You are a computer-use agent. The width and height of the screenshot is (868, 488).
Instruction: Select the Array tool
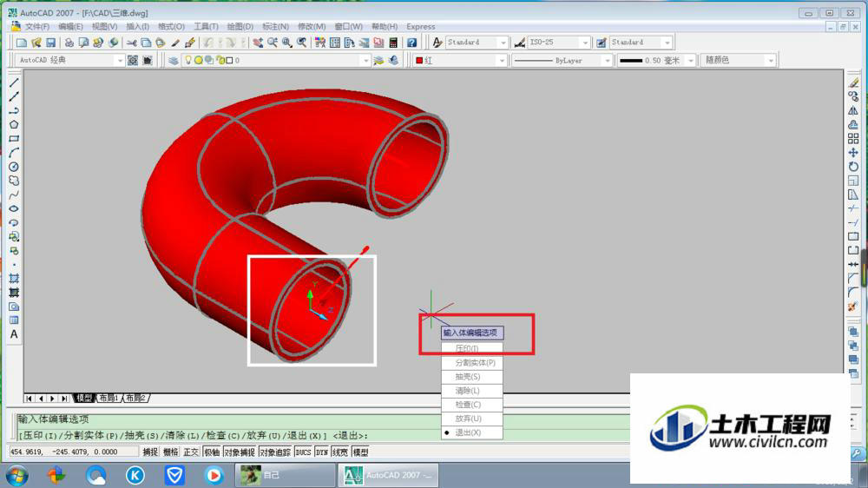(x=853, y=138)
